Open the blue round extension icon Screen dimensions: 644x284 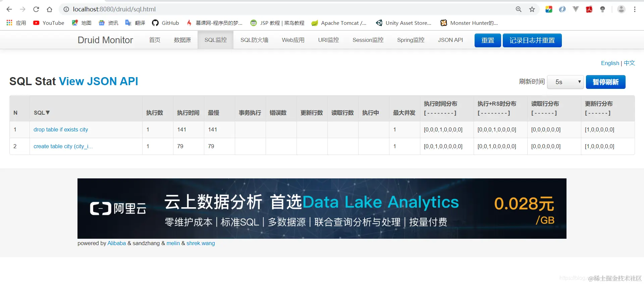(x=562, y=9)
